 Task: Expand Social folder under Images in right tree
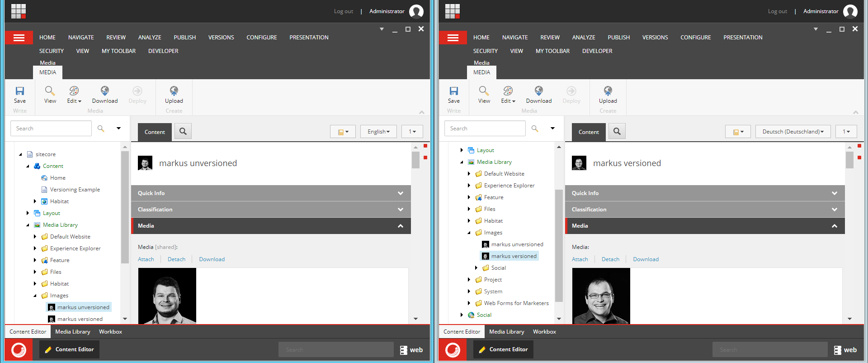pyautogui.click(x=476, y=268)
